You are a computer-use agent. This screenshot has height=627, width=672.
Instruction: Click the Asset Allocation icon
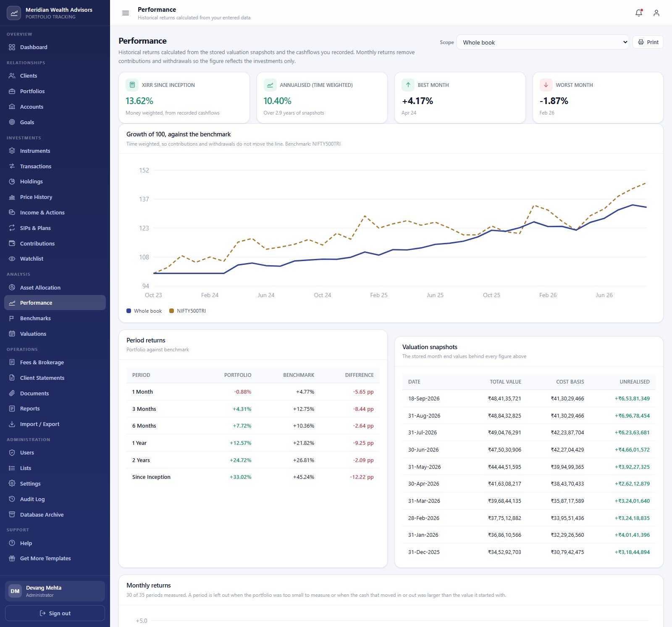[x=12, y=287]
